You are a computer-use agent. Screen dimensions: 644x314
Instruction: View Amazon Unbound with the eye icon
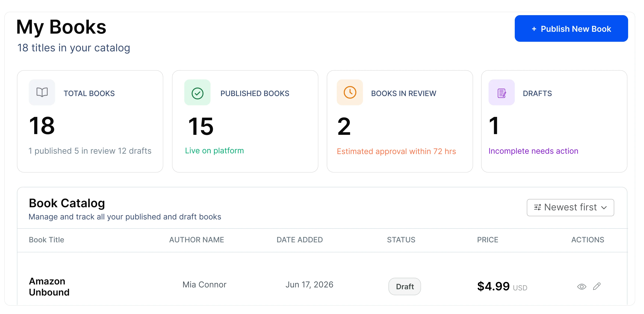click(x=581, y=286)
